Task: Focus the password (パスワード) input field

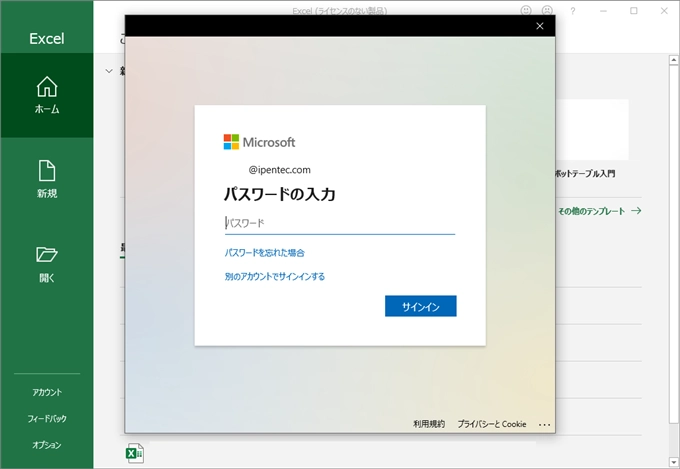Action: [x=340, y=223]
